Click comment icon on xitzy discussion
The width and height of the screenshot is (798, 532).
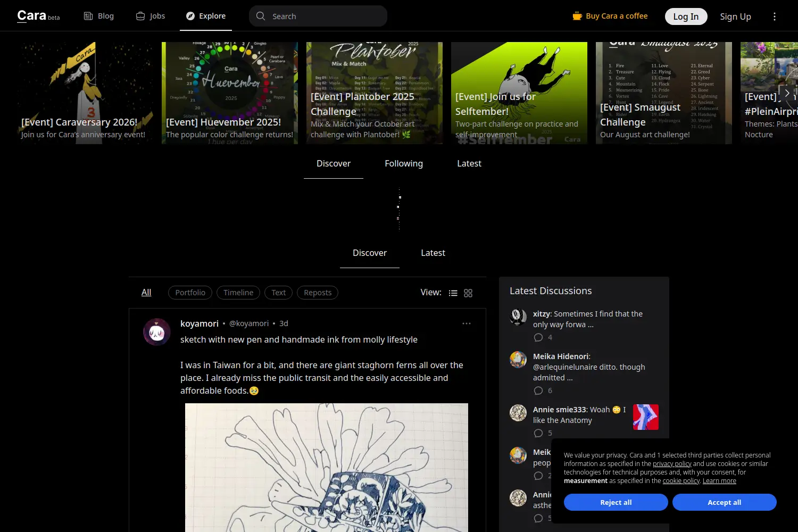(538, 337)
